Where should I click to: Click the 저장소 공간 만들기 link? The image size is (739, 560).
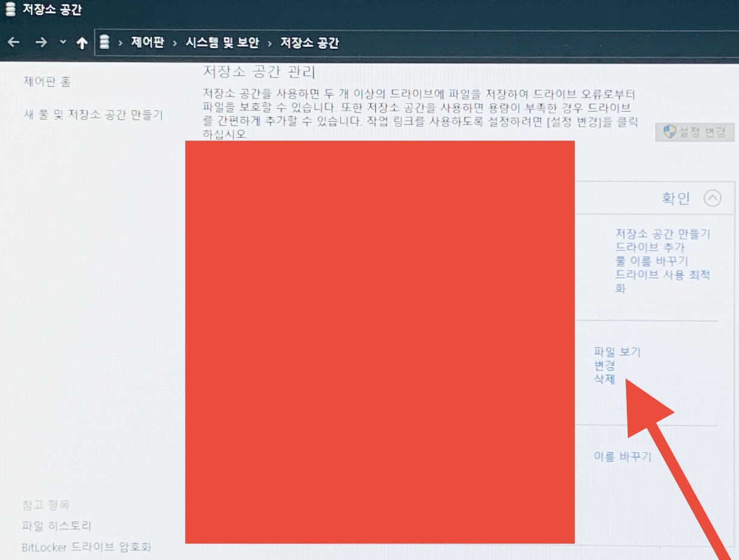tap(662, 234)
